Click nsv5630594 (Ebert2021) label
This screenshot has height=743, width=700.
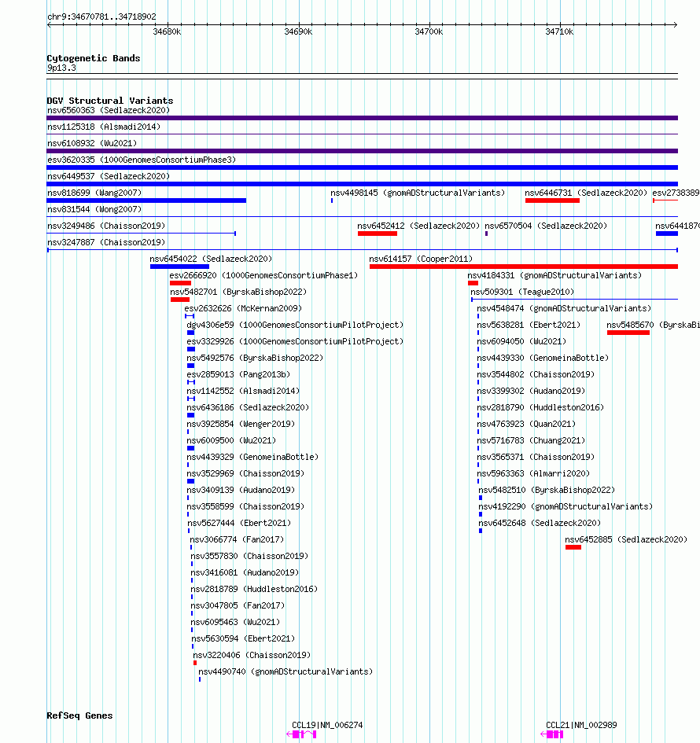click(x=243, y=639)
